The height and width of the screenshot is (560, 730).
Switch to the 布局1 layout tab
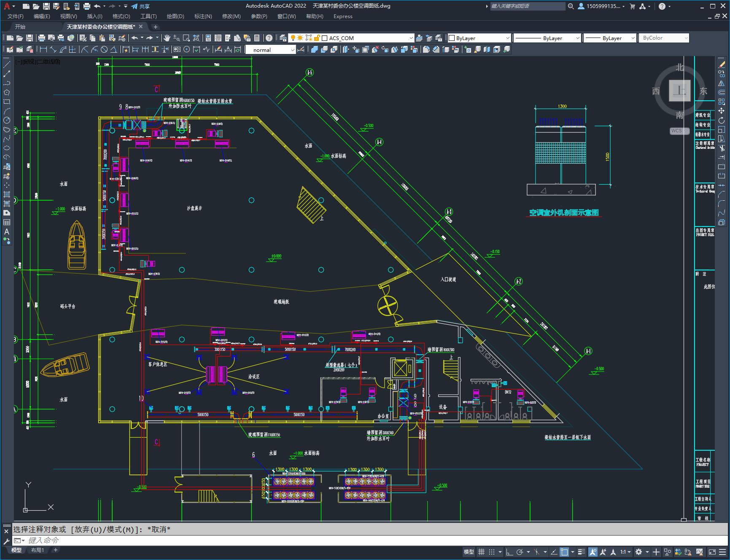(x=37, y=550)
